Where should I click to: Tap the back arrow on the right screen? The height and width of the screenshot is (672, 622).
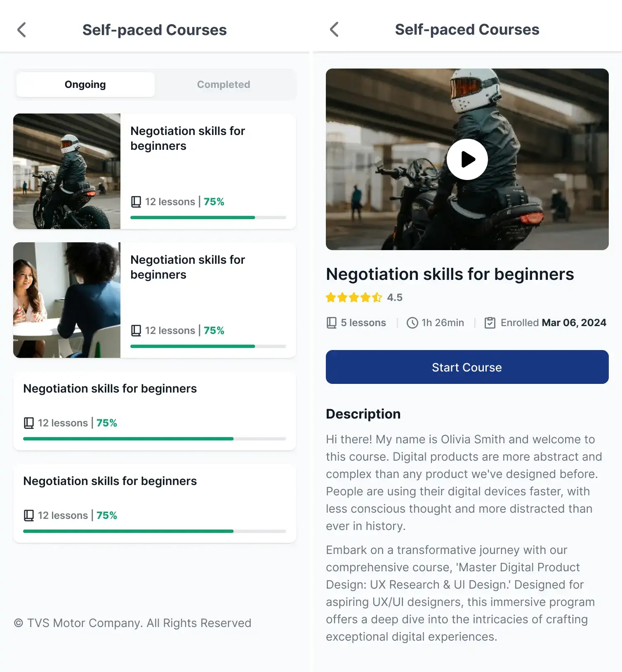pyautogui.click(x=334, y=29)
